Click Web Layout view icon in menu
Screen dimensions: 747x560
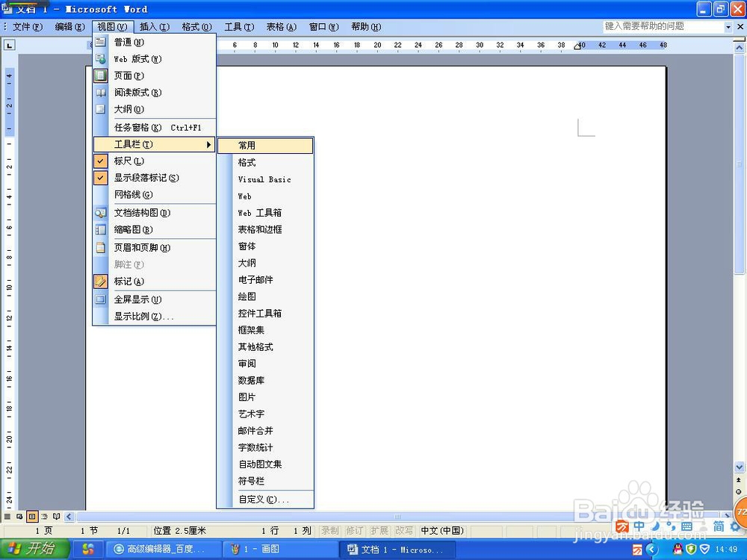point(101,59)
